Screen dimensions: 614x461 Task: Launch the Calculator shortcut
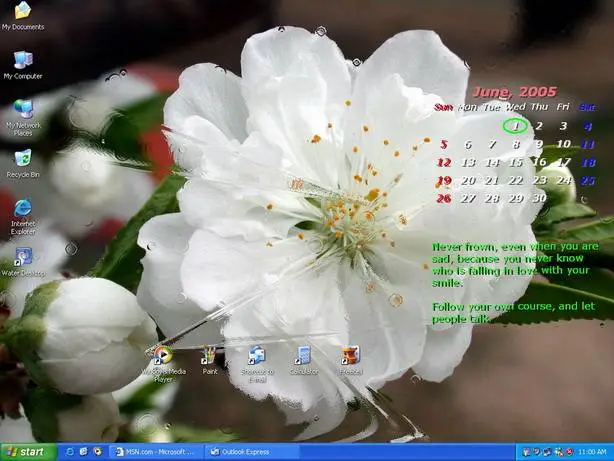[x=303, y=356]
